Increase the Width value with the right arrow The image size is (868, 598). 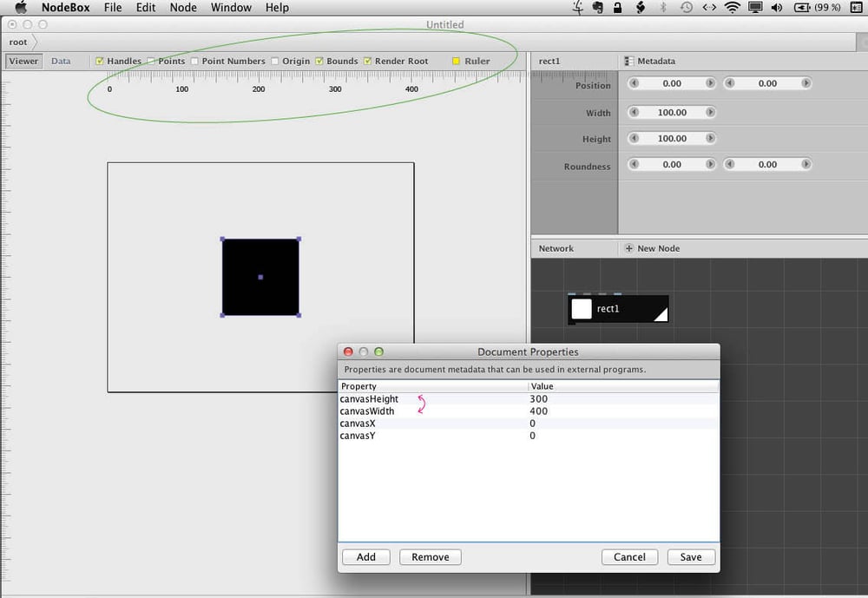(710, 113)
